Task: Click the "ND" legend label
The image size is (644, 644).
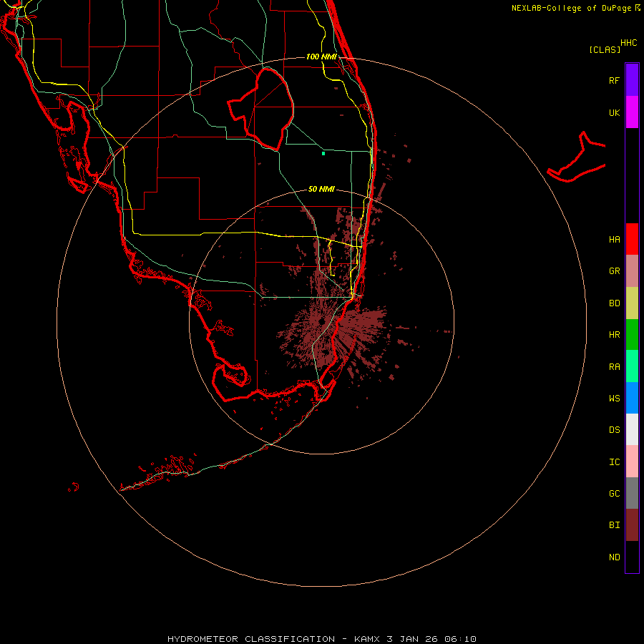Action: pyautogui.click(x=614, y=557)
